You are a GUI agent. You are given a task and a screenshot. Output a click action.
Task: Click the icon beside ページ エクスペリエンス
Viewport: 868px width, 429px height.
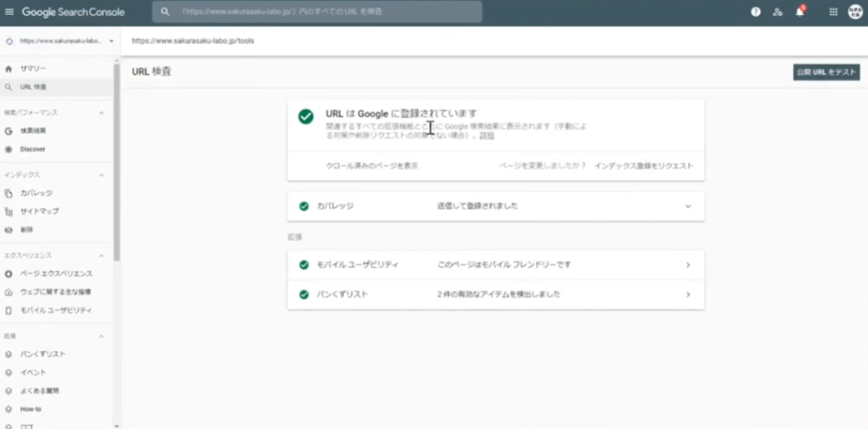click(x=8, y=274)
